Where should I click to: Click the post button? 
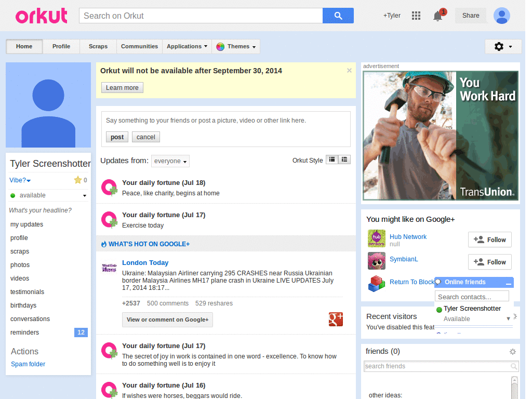[x=117, y=137]
